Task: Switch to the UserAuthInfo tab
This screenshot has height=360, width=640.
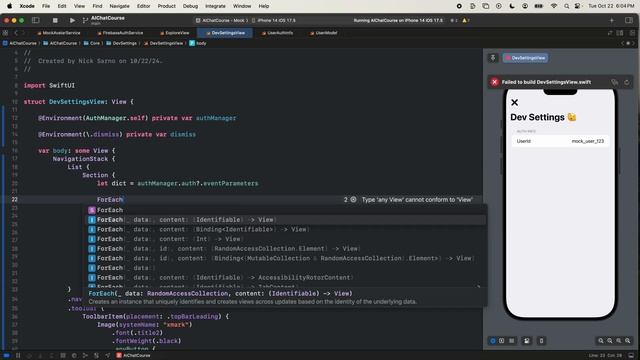Action: pyautogui.click(x=277, y=33)
